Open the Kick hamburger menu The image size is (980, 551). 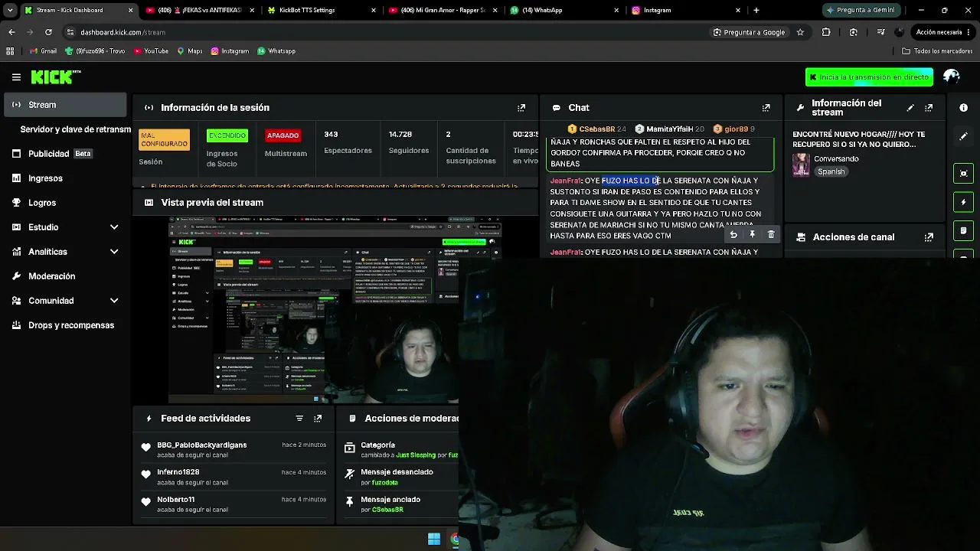[x=16, y=77]
